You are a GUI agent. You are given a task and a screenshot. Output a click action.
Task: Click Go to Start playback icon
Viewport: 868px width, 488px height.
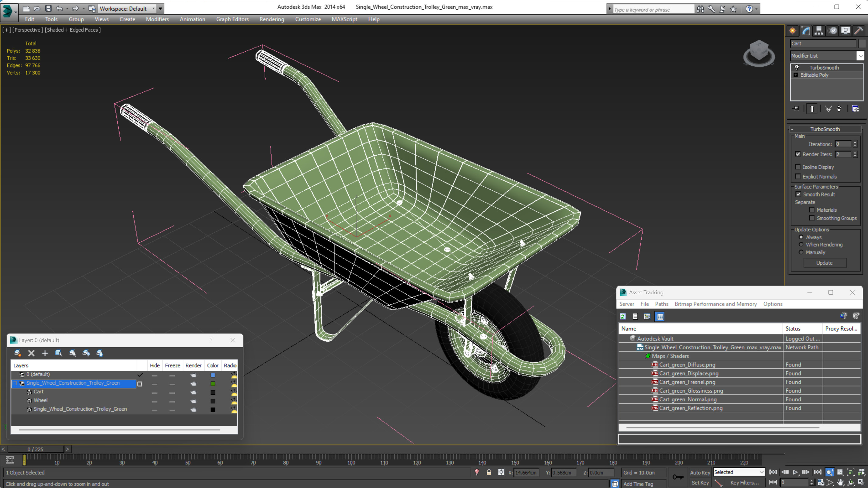[x=773, y=472]
